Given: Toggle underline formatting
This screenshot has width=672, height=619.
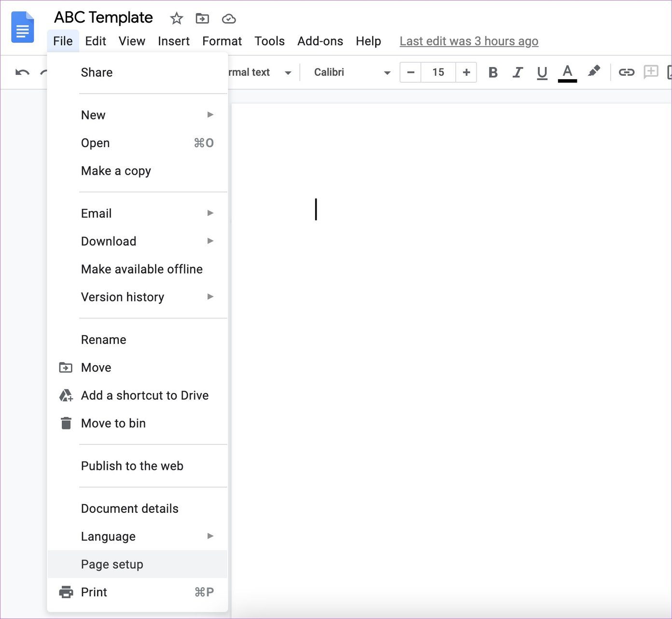Looking at the screenshot, I should click(542, 73).
